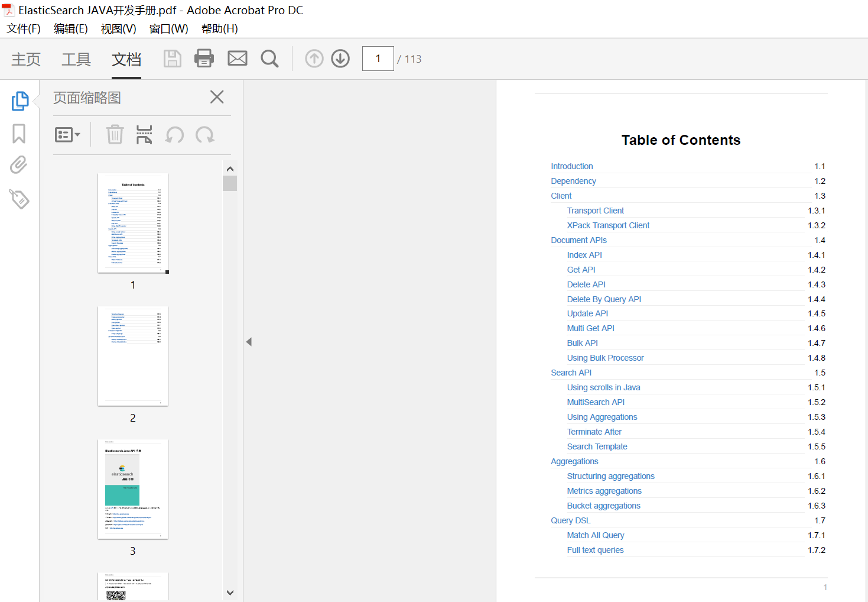The height and width of the screenshot is (602, 868).
Task: Open the Using Aggregations link
Action: pos(602,417)
